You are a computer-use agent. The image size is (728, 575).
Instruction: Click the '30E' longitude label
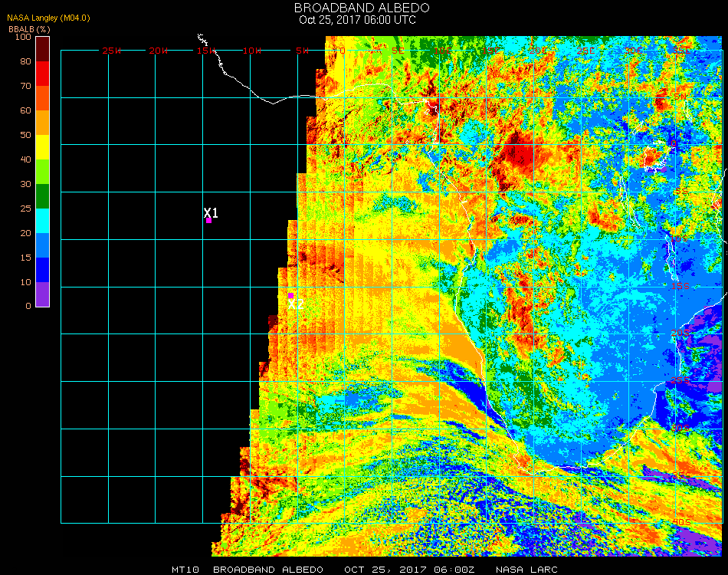pos(633,51)
